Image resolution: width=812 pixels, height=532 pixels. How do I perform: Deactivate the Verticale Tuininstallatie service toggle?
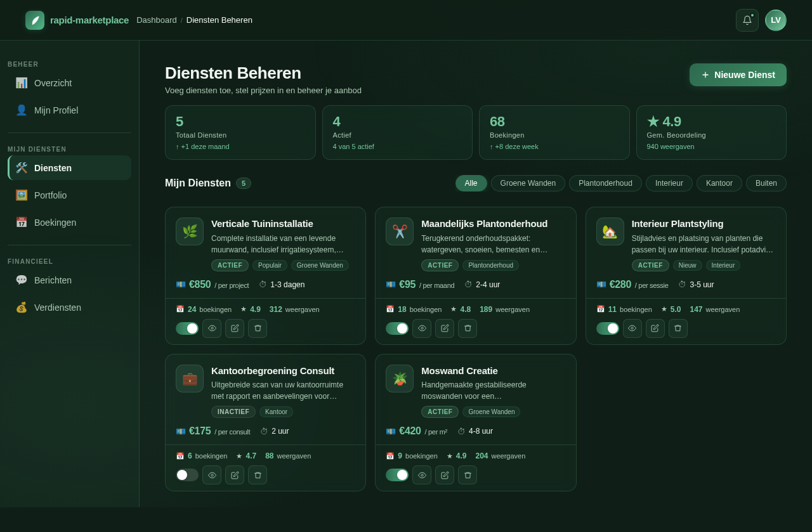[187, 328]
